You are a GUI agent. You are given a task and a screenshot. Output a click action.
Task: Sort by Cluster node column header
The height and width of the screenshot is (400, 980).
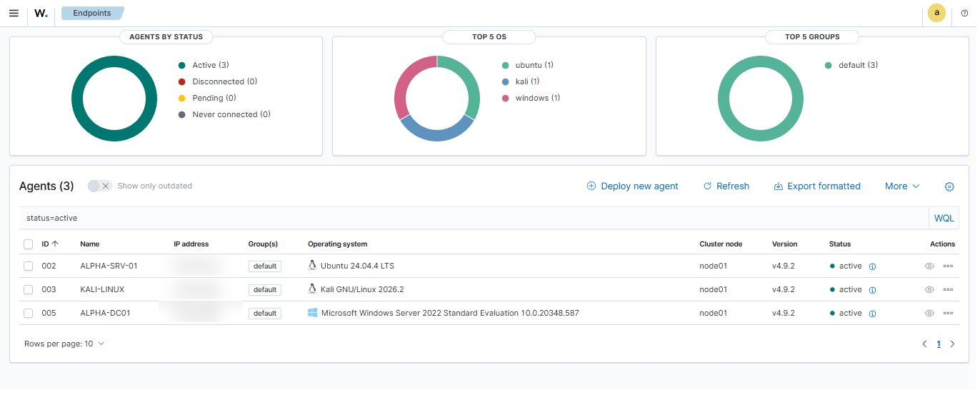[x=721, y=244]
